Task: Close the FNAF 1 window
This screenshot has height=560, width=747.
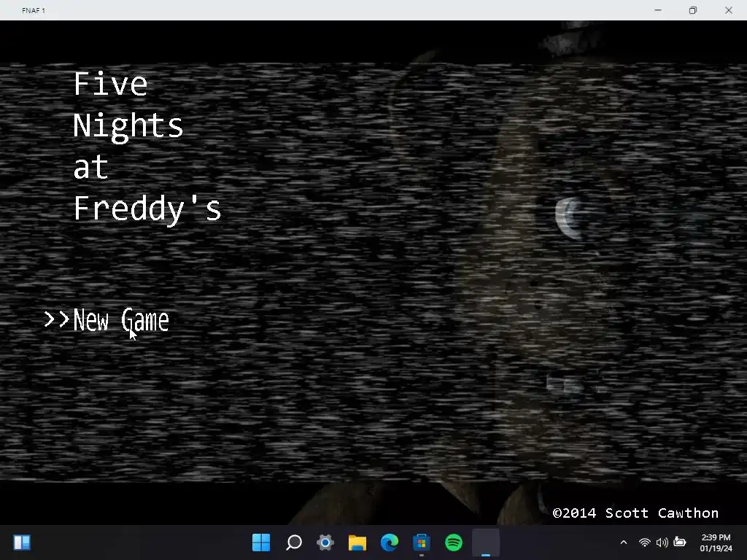Action: [x=729, y=10]
